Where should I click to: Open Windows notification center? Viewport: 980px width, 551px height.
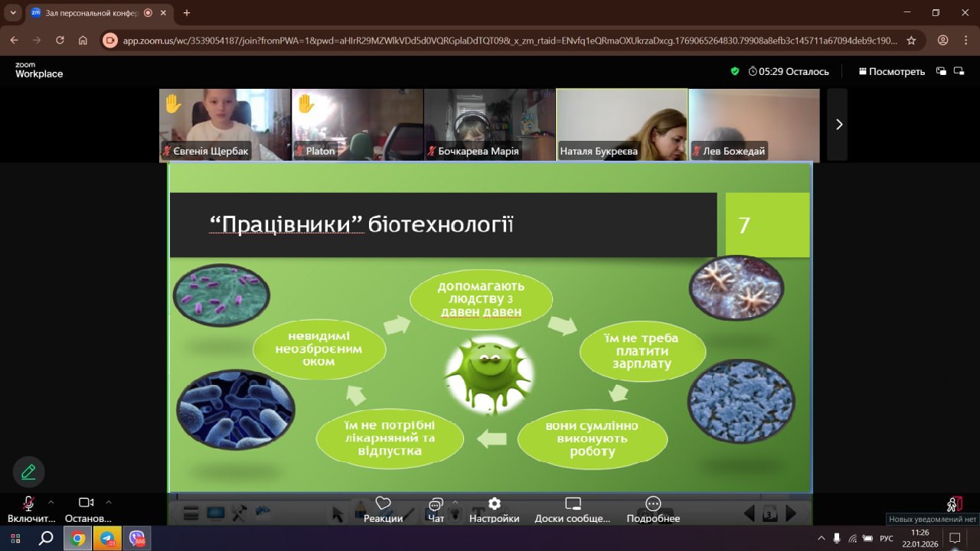click(x=955, y=539)
